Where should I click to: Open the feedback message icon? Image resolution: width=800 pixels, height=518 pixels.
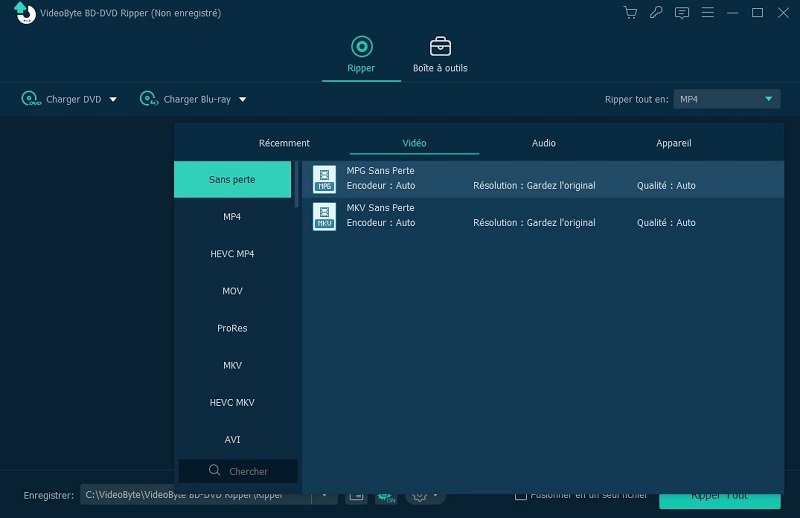click(682, 13)
